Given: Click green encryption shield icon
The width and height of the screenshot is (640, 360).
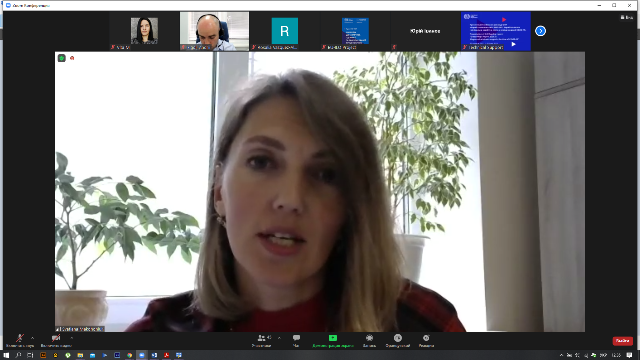Looking at the screenshot, I should point(62,58).
